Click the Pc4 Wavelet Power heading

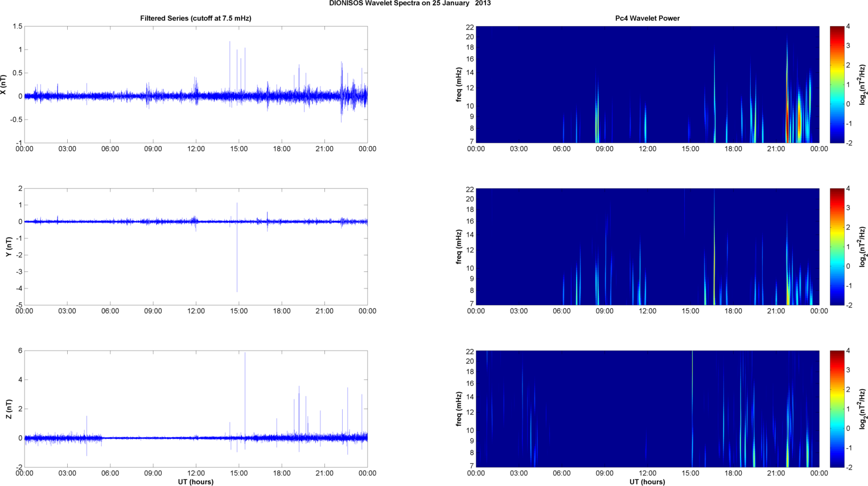pyautogui.click(x=647, y=18)
